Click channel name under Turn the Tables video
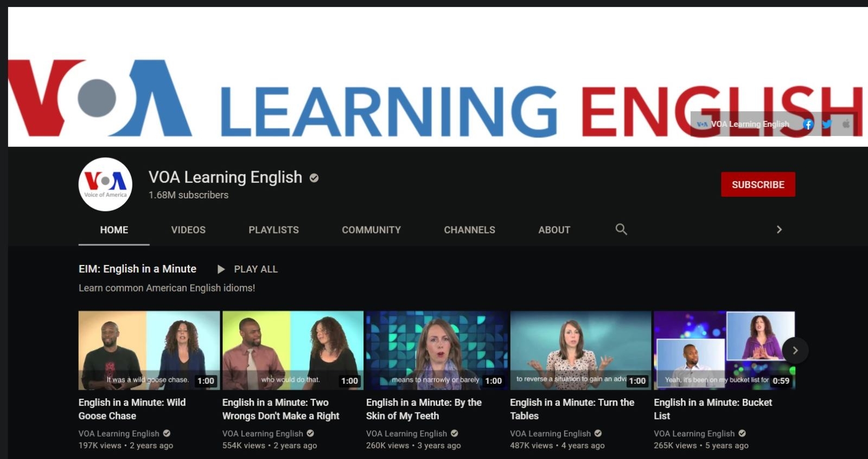The image size is (868, 459). 550,434
